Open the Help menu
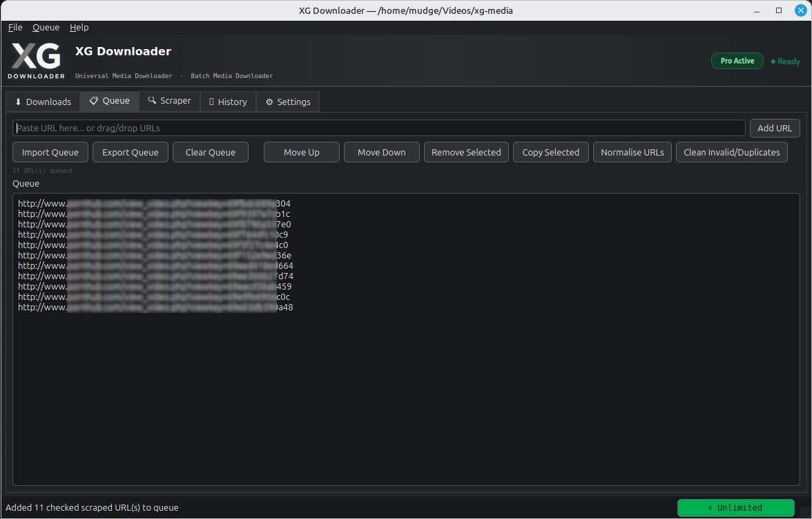 pos(79,28)
